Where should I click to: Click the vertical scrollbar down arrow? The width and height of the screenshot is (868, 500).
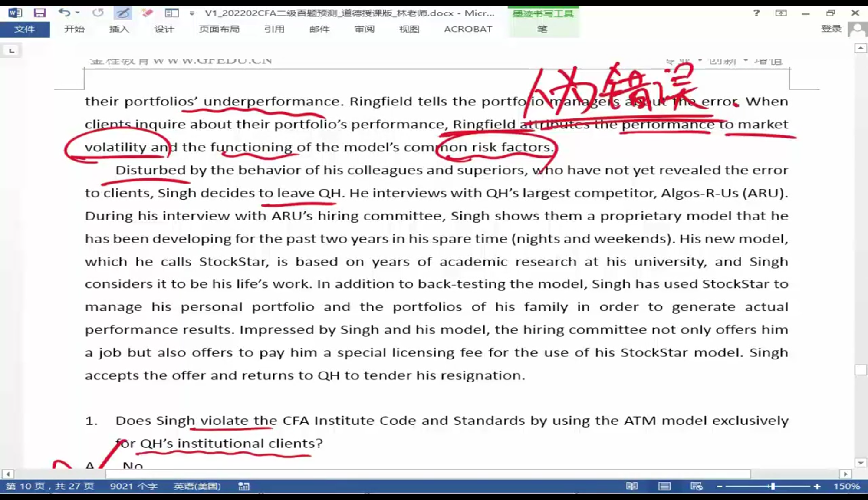(861, 463)
